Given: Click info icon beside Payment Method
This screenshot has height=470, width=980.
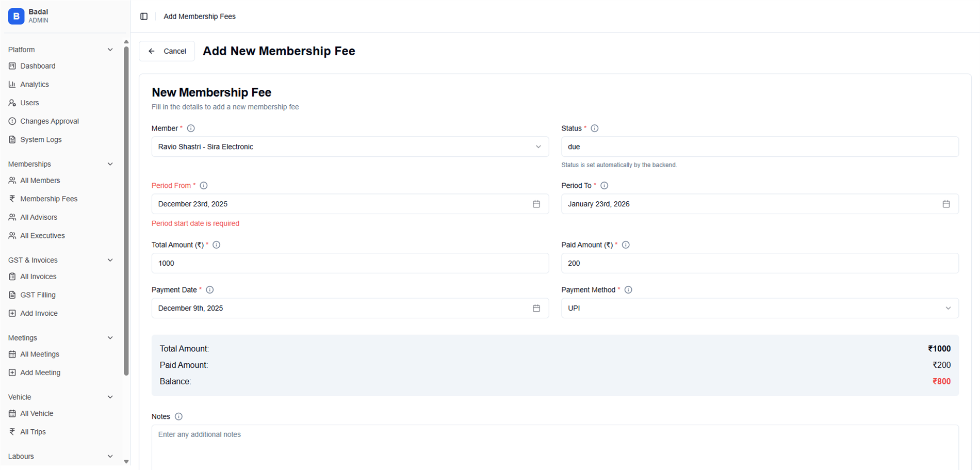Looking at the screenshot, I should (628, 290).
